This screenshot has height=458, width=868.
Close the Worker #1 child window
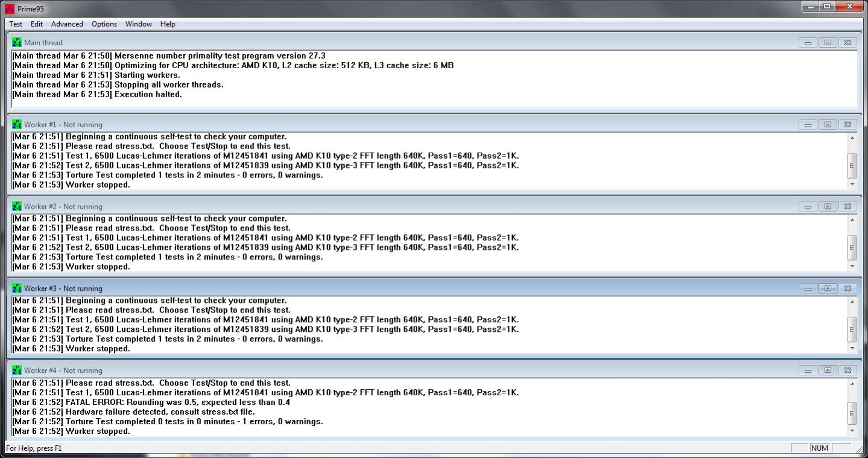(847, 125)
